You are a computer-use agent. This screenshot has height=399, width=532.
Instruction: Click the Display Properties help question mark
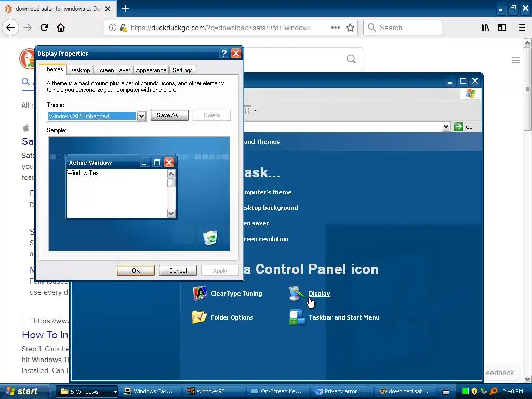point(223,54)
